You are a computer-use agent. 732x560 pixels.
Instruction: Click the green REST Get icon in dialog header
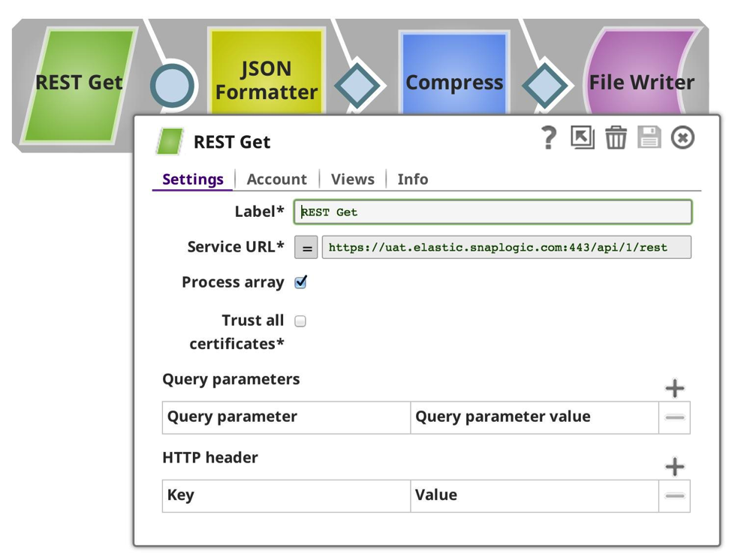(169, 141)
